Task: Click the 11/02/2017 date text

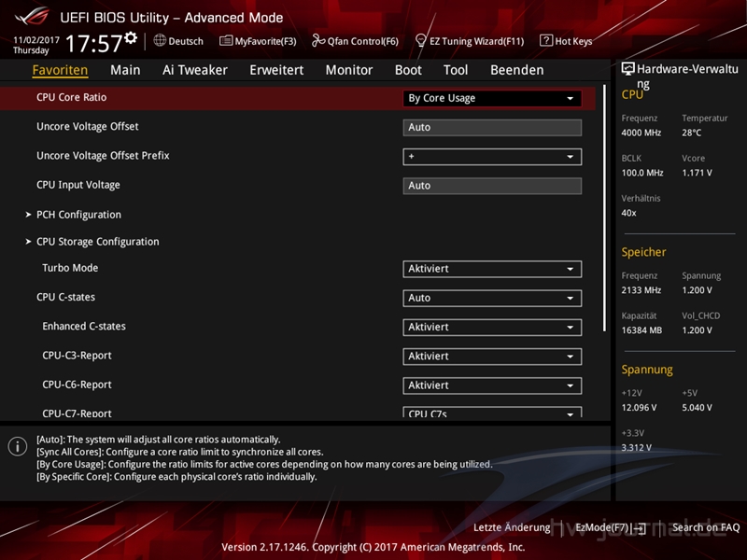Action: click(x=36, y=40)
